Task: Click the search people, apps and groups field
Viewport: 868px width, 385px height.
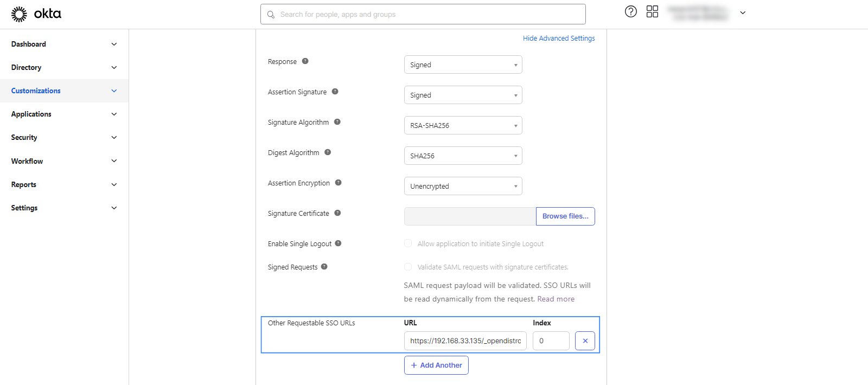Action: [x=423, y=15]
